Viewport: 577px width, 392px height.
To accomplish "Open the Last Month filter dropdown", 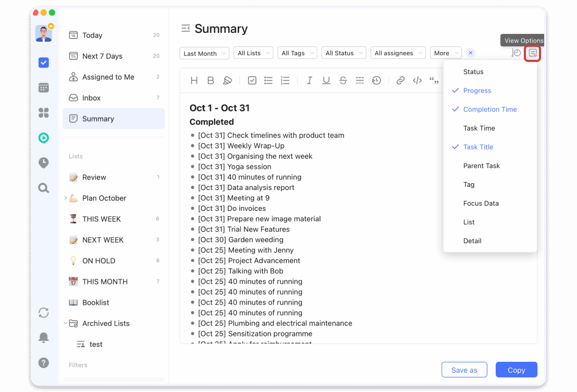I will [204, 53].
